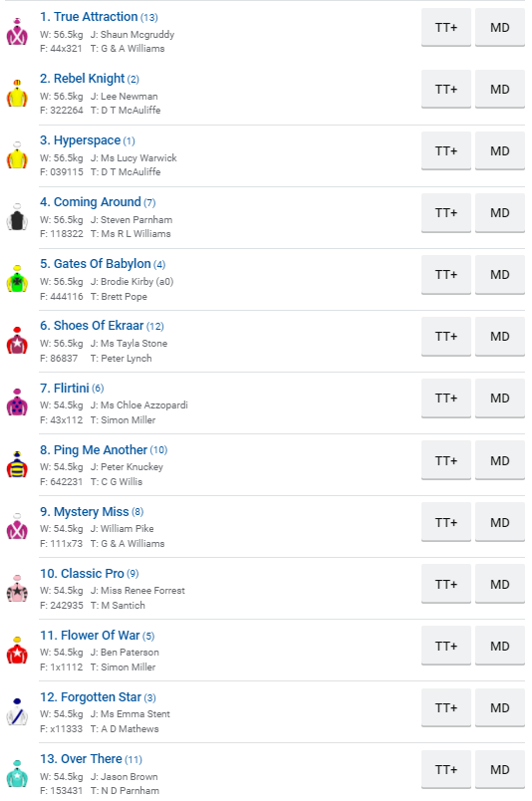
Task: Click MD button for Gates Of Babylon
Action: [x=500, y=275]
